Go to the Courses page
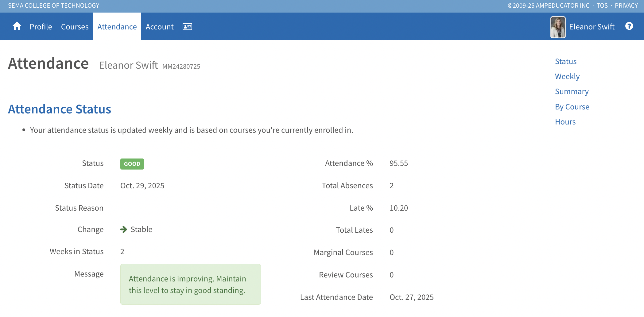 point(75,27)
